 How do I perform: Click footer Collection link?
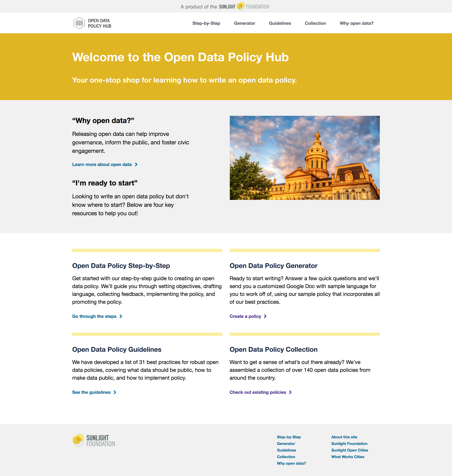coord(286,457)
